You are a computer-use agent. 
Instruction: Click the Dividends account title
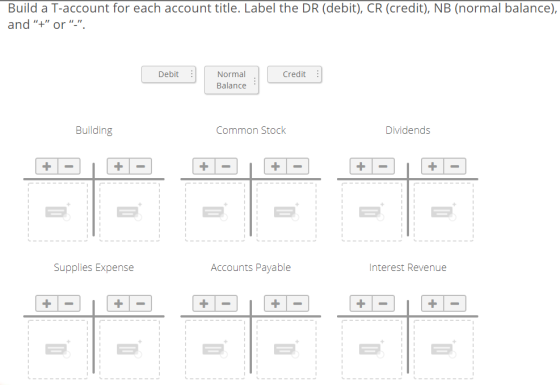[408, 130]
